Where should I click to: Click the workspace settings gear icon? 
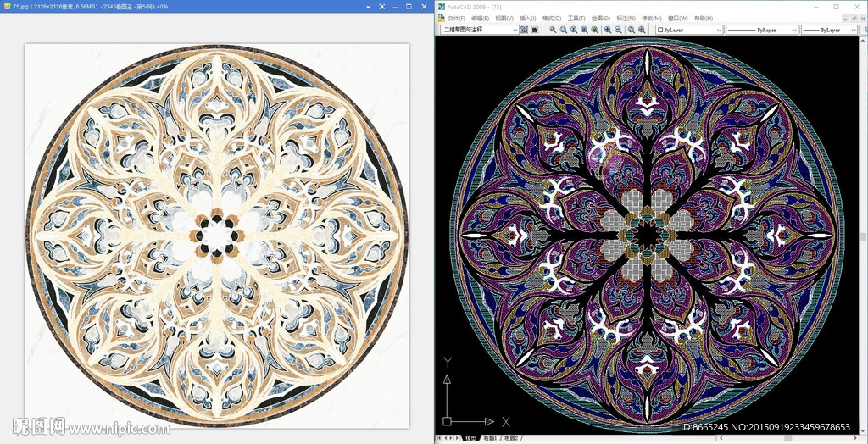(x=524, y=30)
